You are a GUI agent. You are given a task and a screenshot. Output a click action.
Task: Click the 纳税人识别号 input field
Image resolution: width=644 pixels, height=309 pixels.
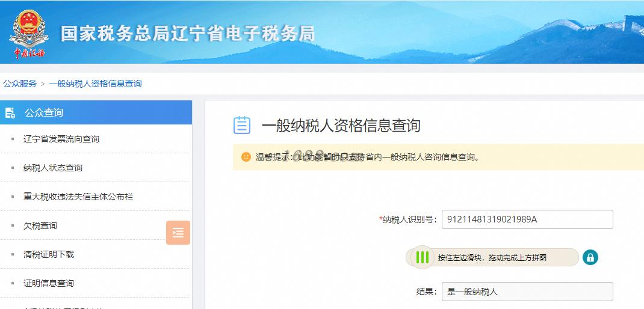point(527,219)
